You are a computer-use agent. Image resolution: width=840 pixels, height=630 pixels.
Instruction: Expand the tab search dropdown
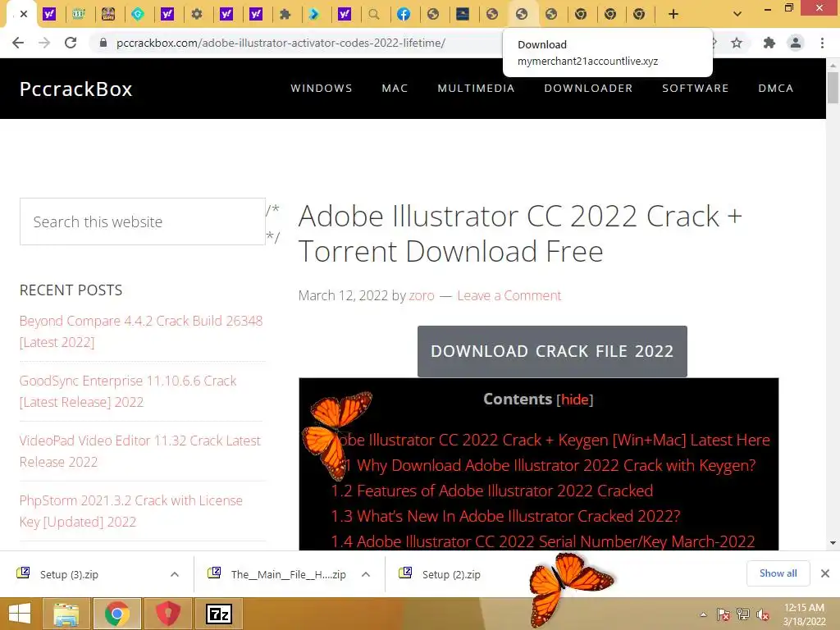[737, 14]
